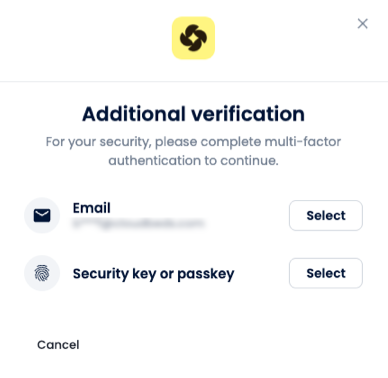The width and height of the screenshot is (388, 378).
Task: Choose the Select button beside the fingerprint
Action: [326, 273]
